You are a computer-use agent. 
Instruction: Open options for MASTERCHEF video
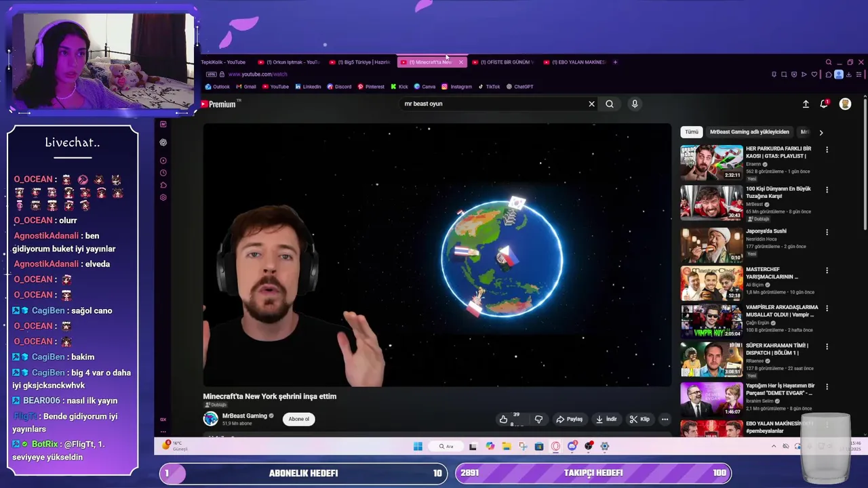827,270
